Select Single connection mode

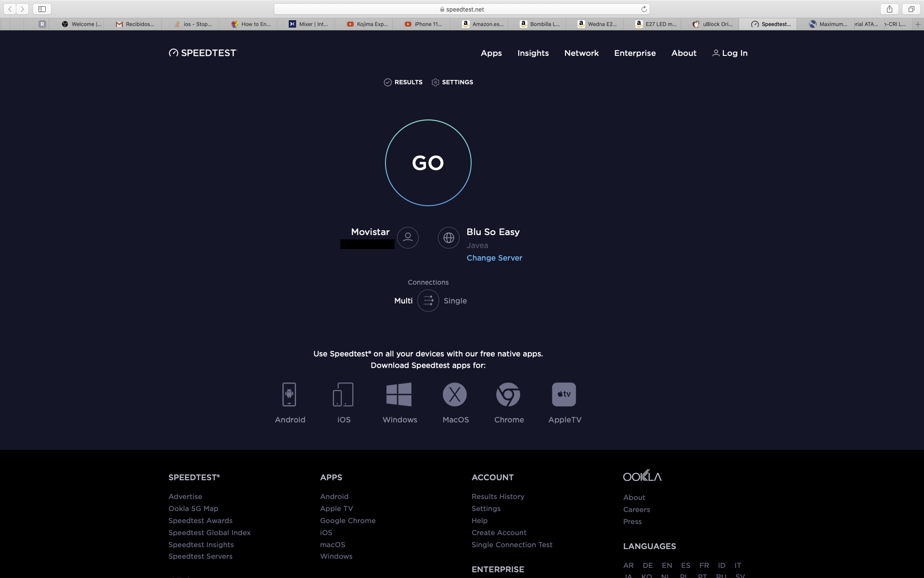pyautogui.click(x=455, y=301)
